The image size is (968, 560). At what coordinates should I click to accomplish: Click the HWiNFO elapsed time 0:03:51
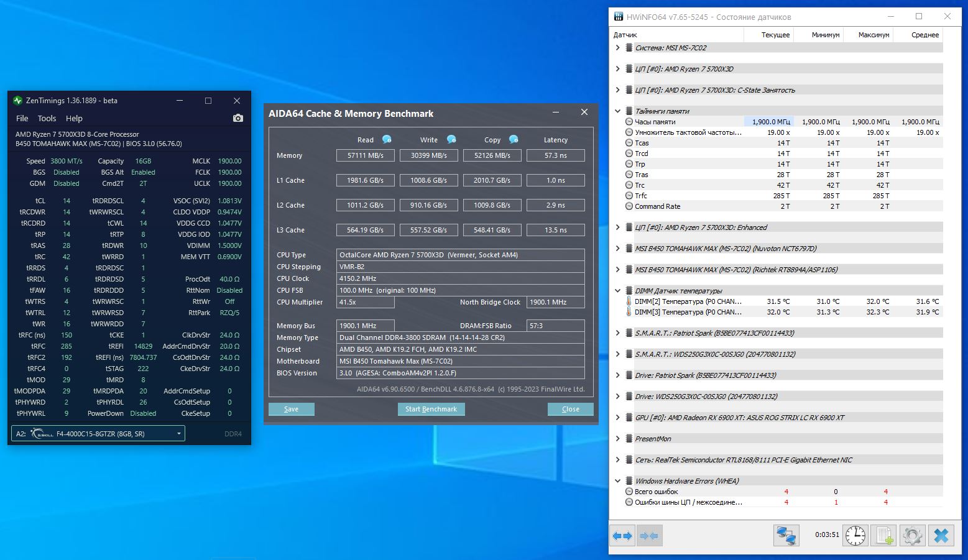coord(827,535)
